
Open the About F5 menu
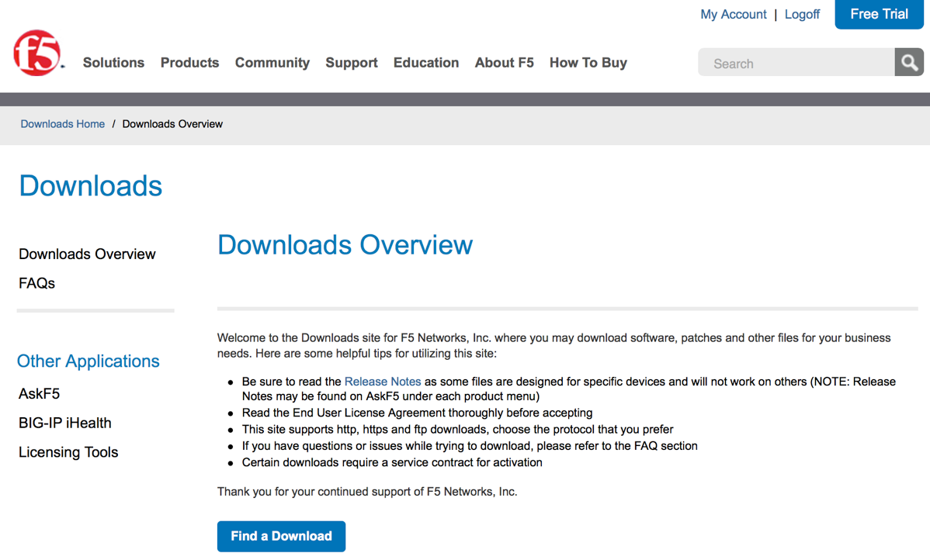pyautogui.click(x=504, y=63)
